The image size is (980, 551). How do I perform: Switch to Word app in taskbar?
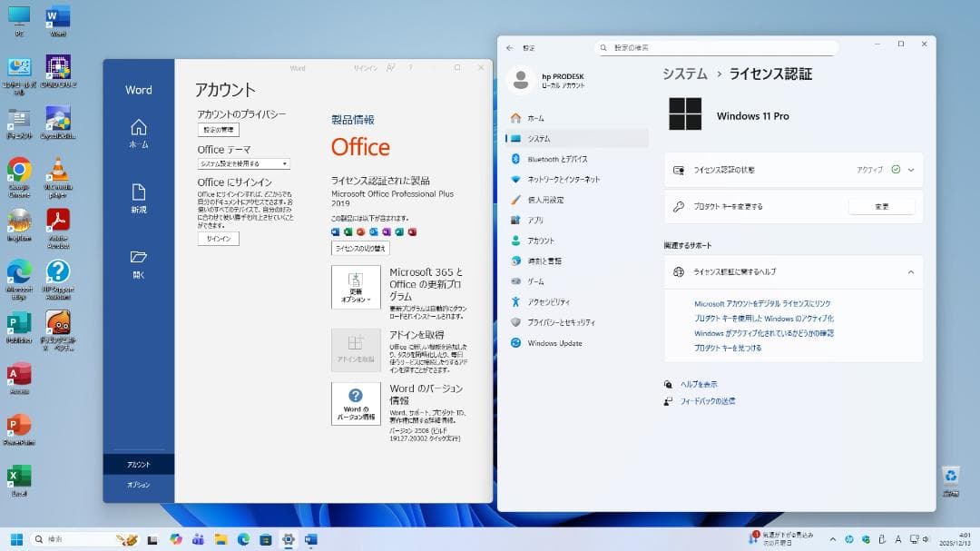[x=310, y=540]
